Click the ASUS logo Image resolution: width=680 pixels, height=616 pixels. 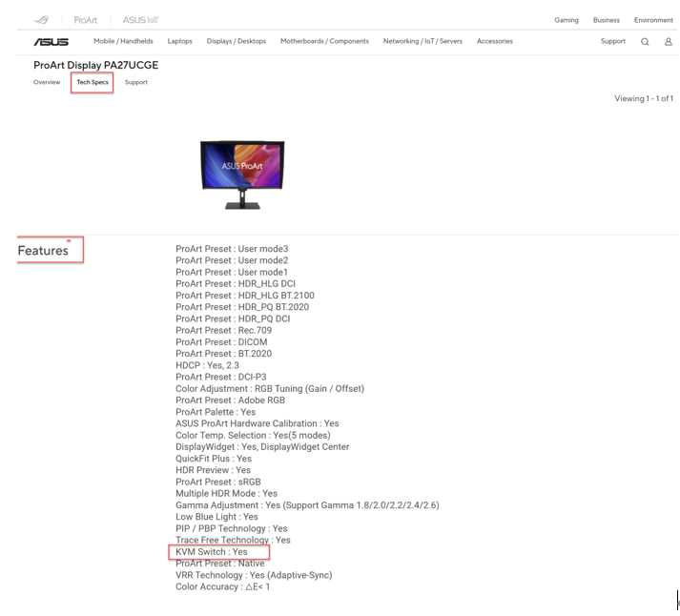point(52,42)
